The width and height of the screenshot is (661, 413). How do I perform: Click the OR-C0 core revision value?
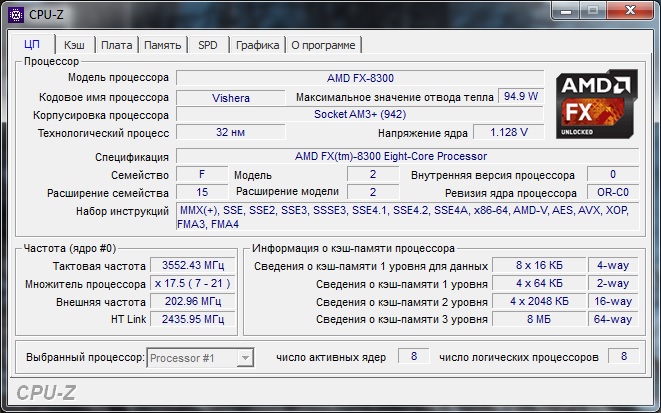click(x=613, y=192)
